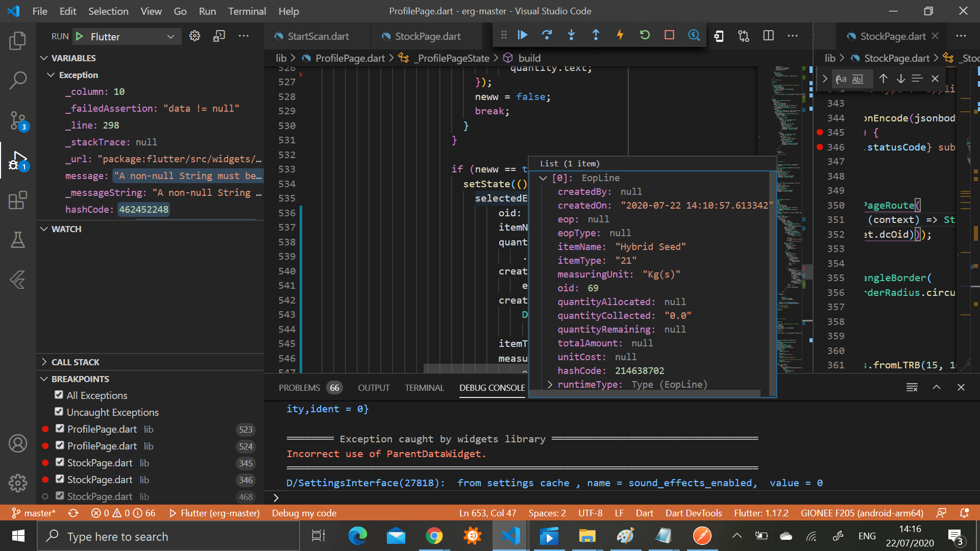
Task: Click the master* branch indicator
Action: [x=34, y=513]
